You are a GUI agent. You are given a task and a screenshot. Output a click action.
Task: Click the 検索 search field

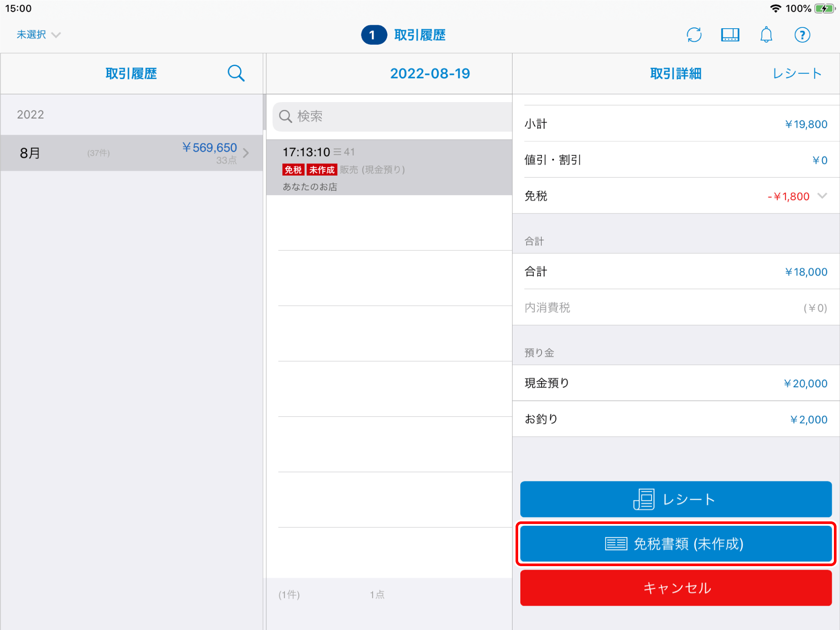pyautogui.click(x=392, y=116)
